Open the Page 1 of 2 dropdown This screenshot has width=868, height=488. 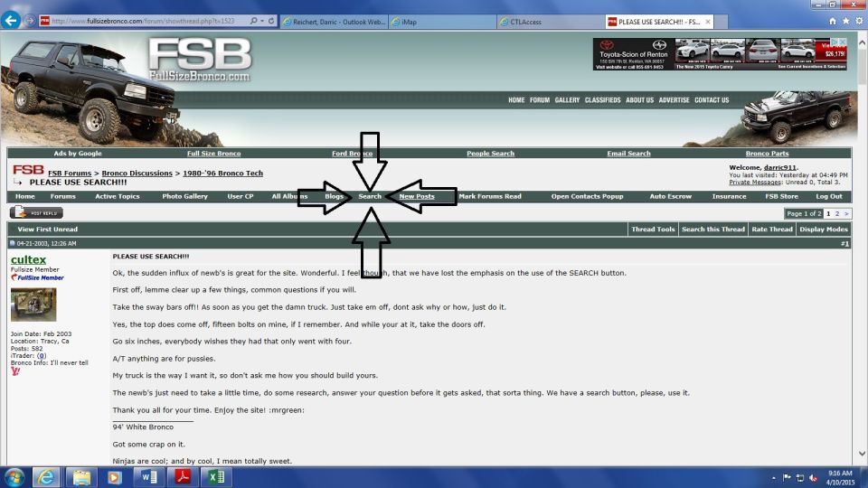[x=804, y=213]
